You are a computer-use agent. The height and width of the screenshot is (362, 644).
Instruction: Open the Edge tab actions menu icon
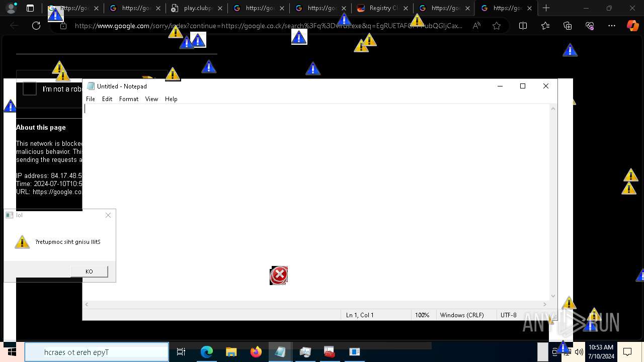click(x=30, y=8)
